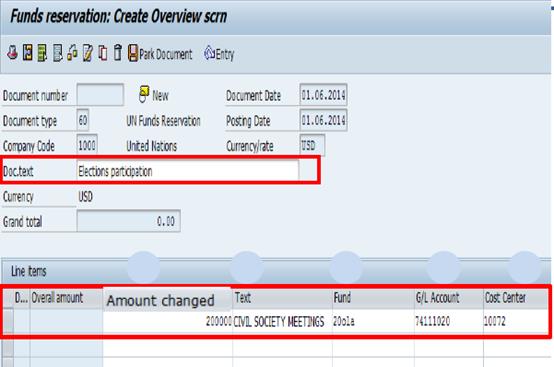Select the first line item row selector
Image resolution: width=554 pixels, height=367 pixels.
pos(8,321)
